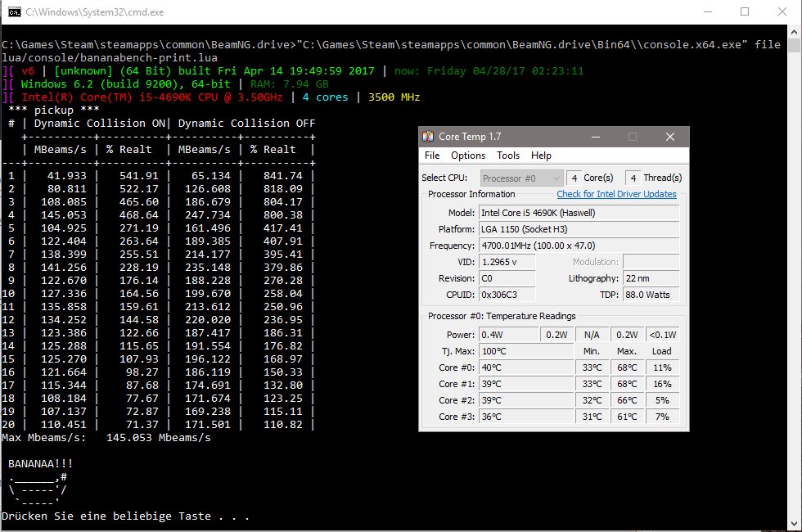802x532 pixels.
Task: Click Core #1 temperature reading 39°C
Action: click(525, 384)
